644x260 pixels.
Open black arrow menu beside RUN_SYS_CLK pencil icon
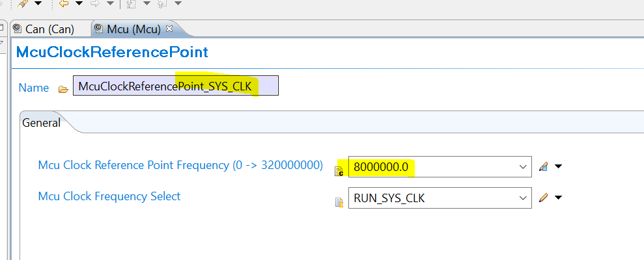pyautogui.click(x=558, y=198)
